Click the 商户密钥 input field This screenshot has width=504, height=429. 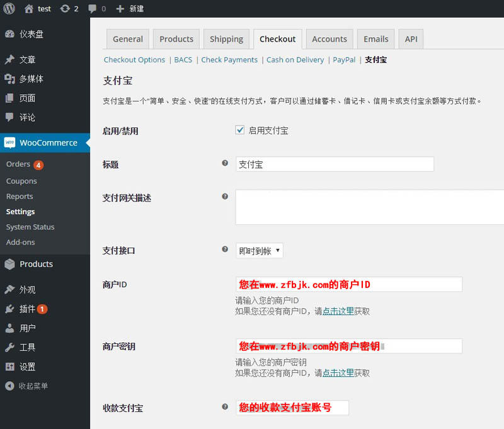coord(349,346)
